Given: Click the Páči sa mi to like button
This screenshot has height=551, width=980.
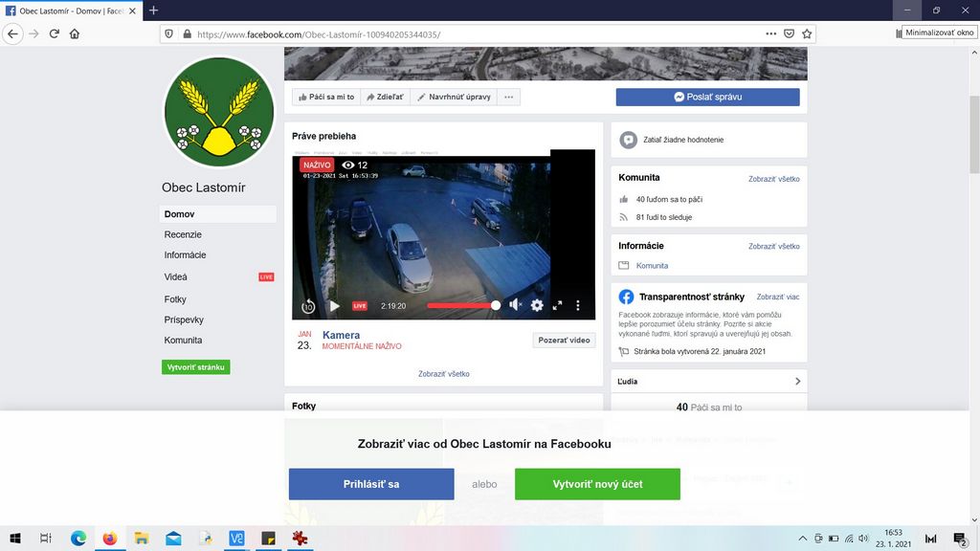Looking at the screenshot, I should (x=326, y=97).
